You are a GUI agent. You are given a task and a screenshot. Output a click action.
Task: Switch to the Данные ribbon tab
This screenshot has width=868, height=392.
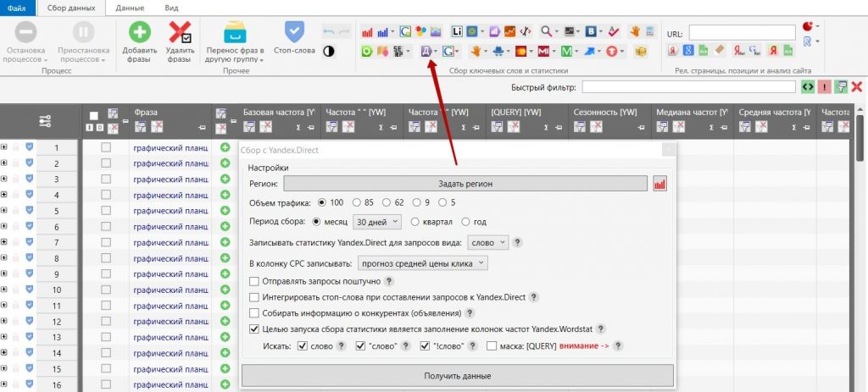[x=130, y=7]
